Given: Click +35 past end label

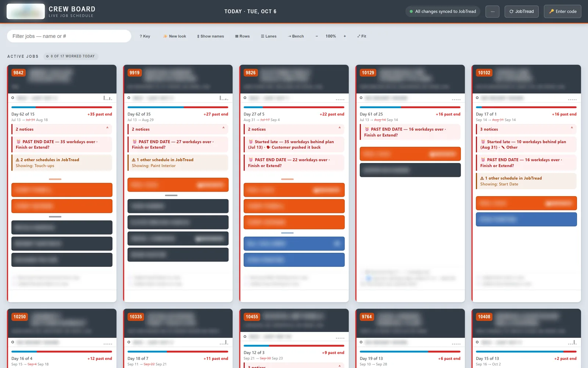Looking at the screenshot, I should point(100,114).
